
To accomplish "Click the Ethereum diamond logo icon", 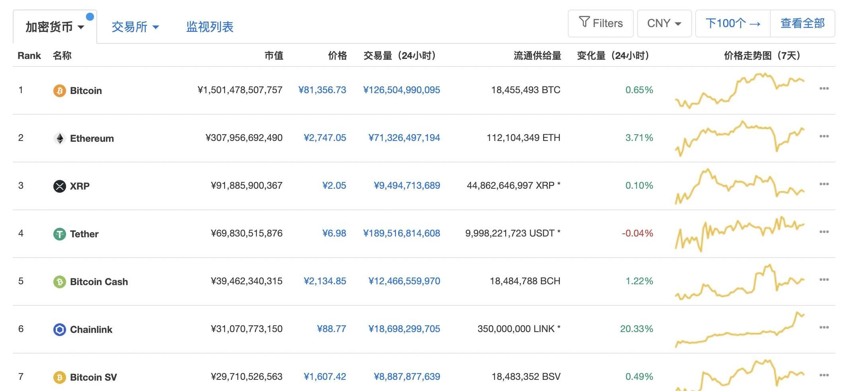I will coord(59,139).
